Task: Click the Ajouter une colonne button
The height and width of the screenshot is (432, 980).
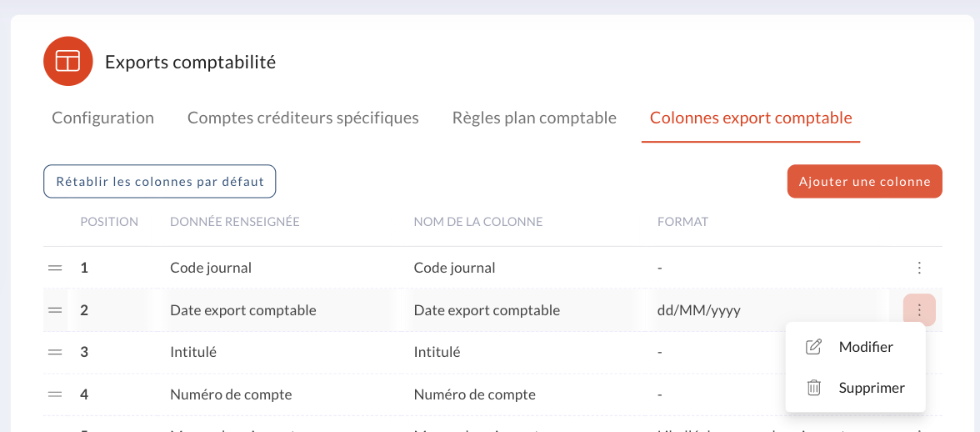Action: pos(864,181)
